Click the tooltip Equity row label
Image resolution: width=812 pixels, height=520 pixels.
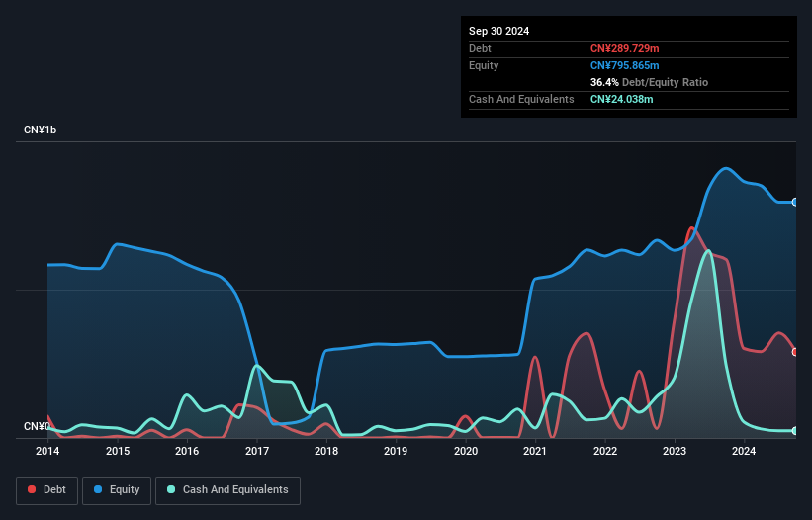click(484, 65)
